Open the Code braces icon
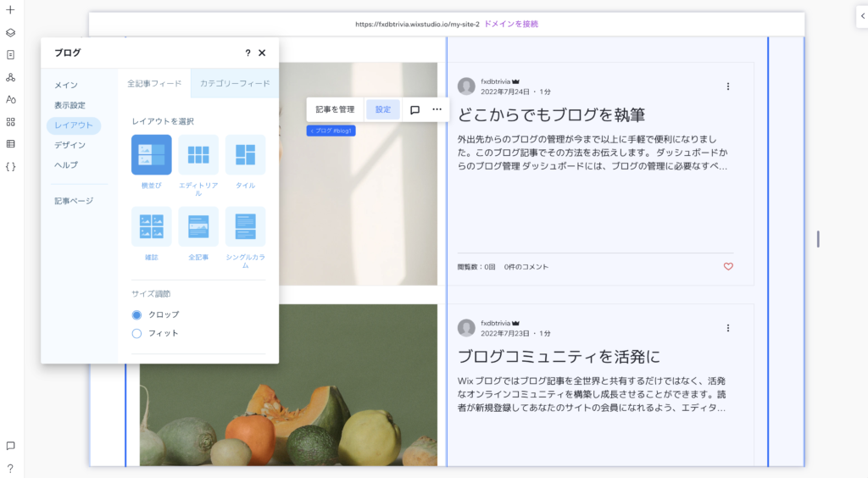 tap(10, 166)
